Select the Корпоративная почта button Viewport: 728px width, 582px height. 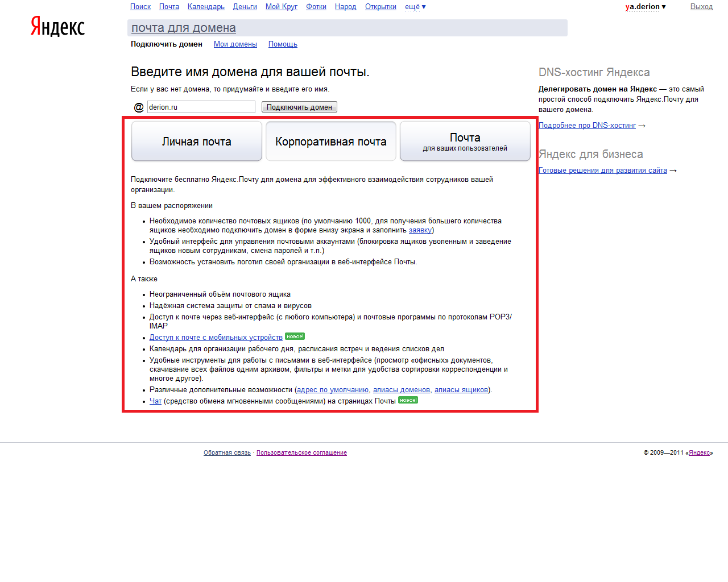click(330, 142)
